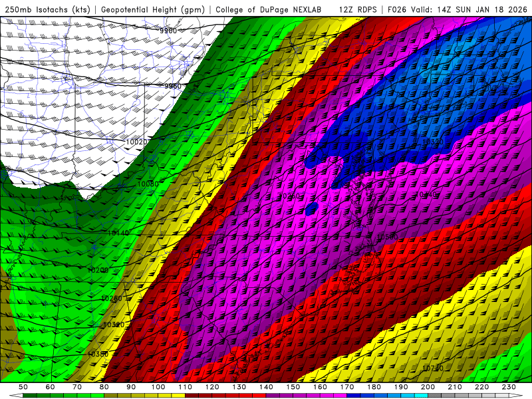532x399 pixels.
Task: Select the 10380 height contour label
Action: [x=98, y=354]
